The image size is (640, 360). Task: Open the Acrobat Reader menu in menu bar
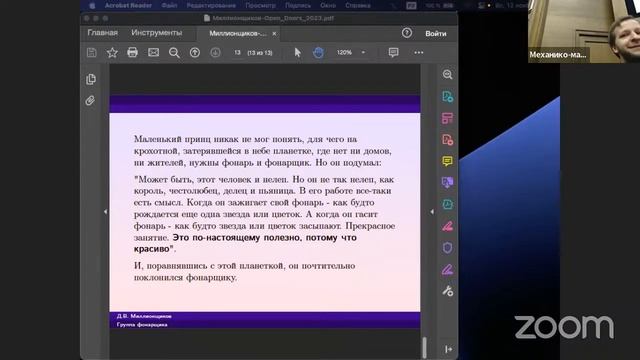click(128, 5)
